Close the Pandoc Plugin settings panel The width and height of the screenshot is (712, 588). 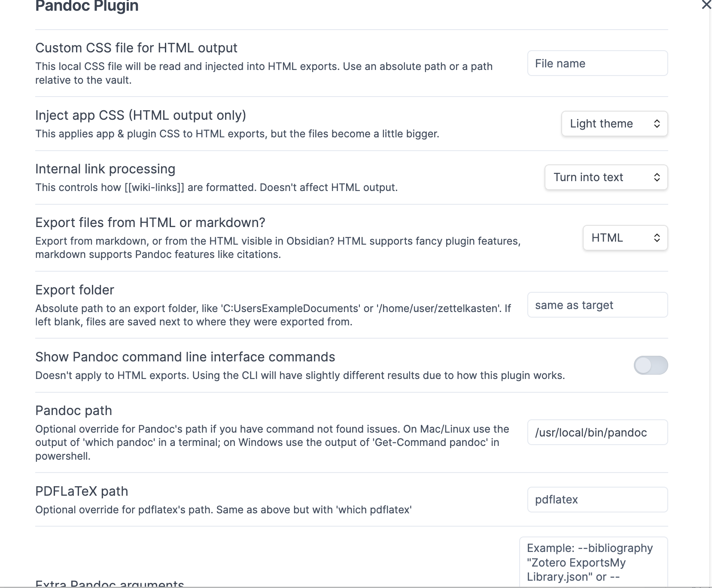point(706,5)
